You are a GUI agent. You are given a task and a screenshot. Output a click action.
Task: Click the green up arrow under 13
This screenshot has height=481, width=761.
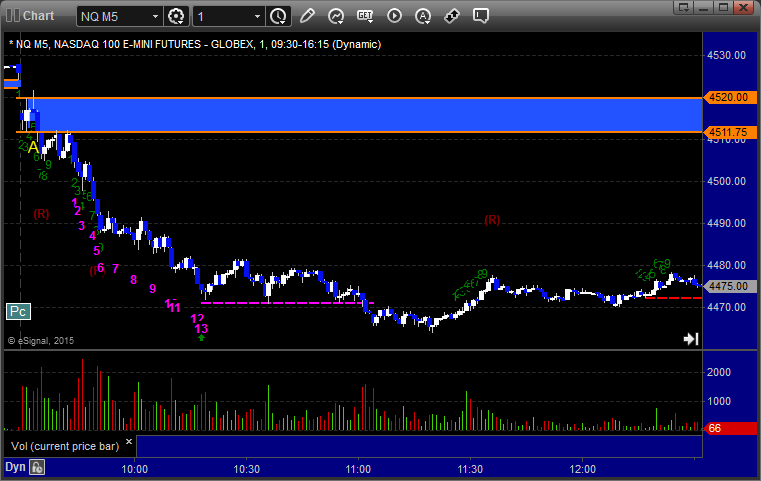[x=201, y=337]
